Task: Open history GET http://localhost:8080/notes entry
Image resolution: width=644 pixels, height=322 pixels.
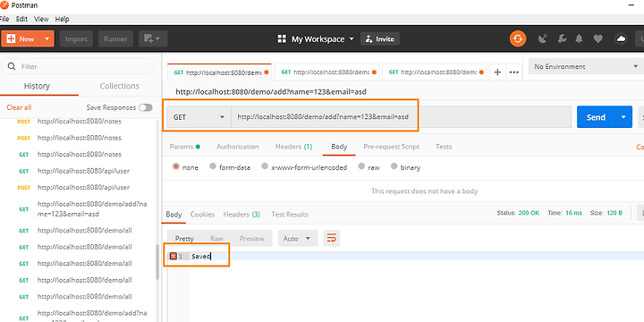Action: click(80, 154)
